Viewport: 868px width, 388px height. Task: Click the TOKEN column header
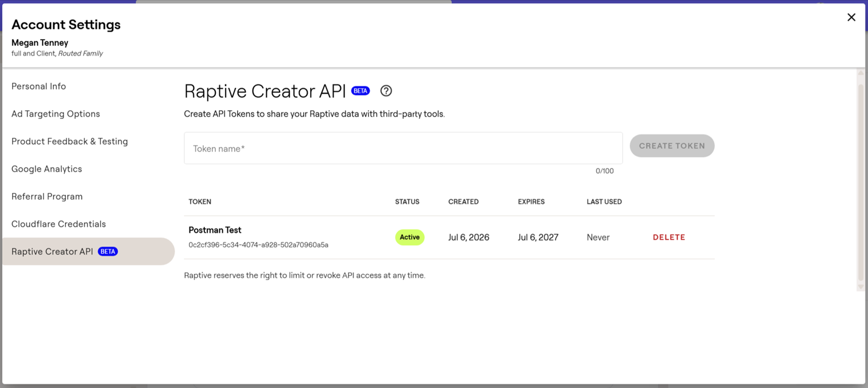pyautogui.click(x=200, y=201)
